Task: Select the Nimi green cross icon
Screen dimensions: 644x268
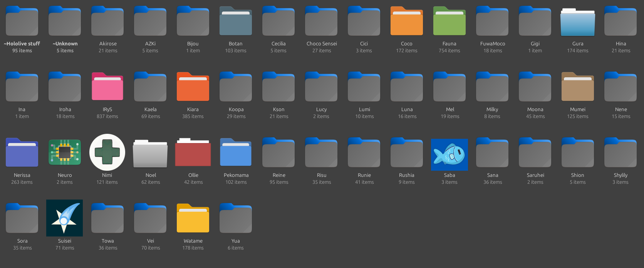Action: [107, 152]
